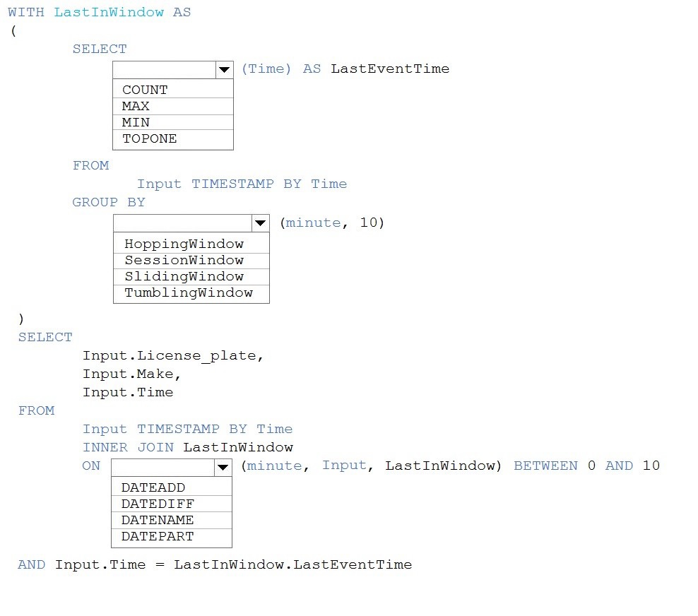The height and width of the screenshot is (616, 698).
Task: Click the empty aggregate function box
Action: pos(164,69)
